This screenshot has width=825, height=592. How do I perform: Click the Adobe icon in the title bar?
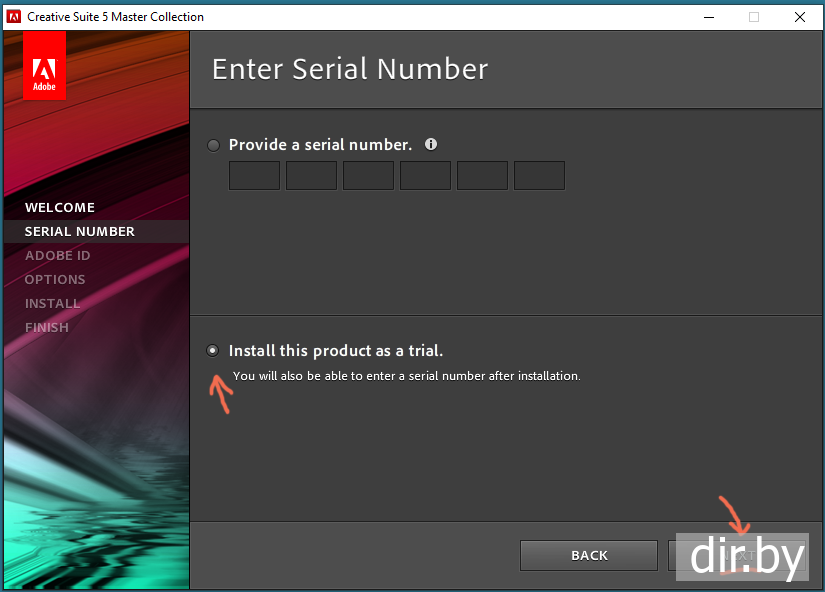tap(14, 17)
